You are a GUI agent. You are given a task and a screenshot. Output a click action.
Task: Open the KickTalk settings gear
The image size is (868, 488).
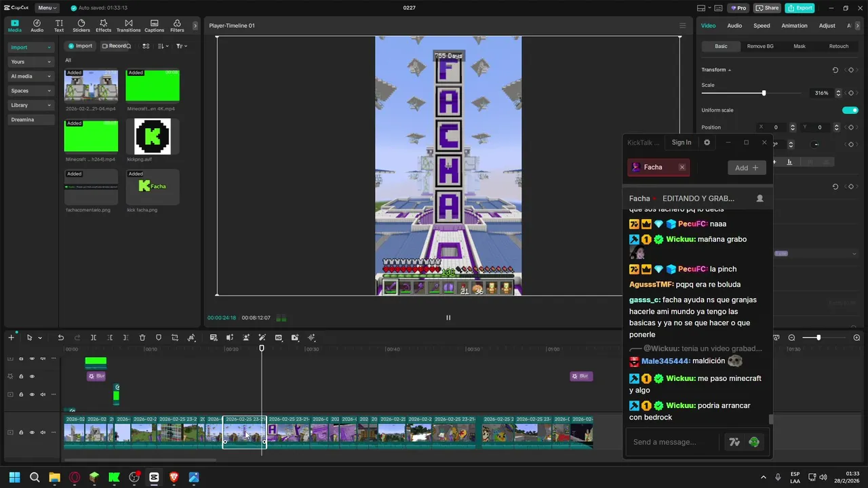[707, 142]
